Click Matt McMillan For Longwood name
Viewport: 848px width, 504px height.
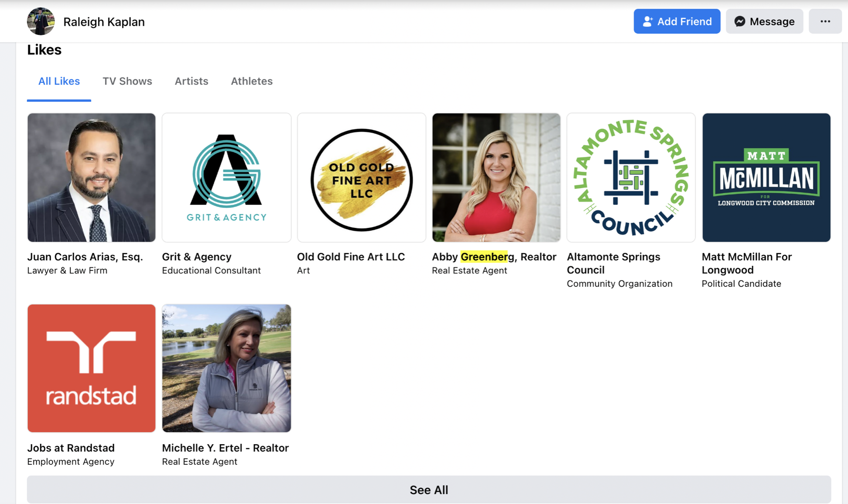point(747,263)
